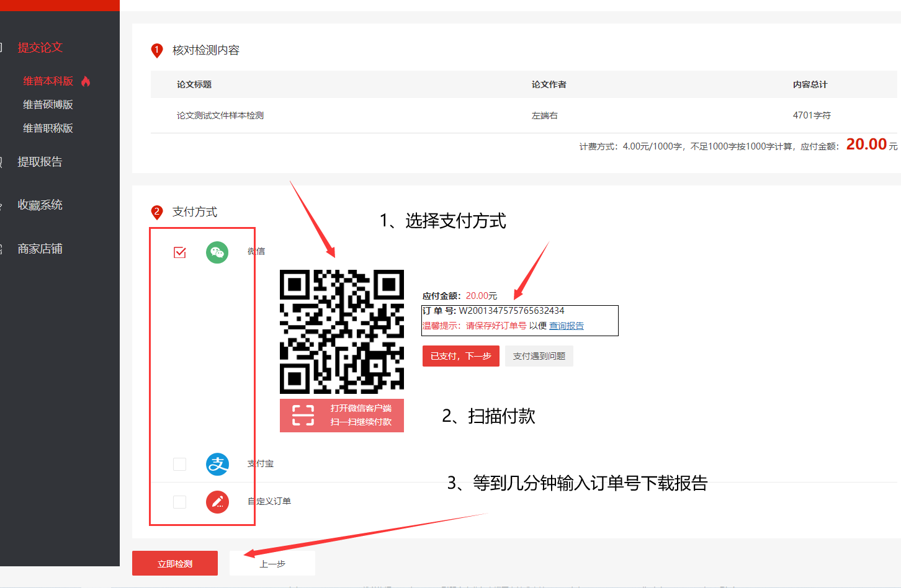Open 商家店铺 in the sidebar

pyautogui.click(x=40, y=249)
